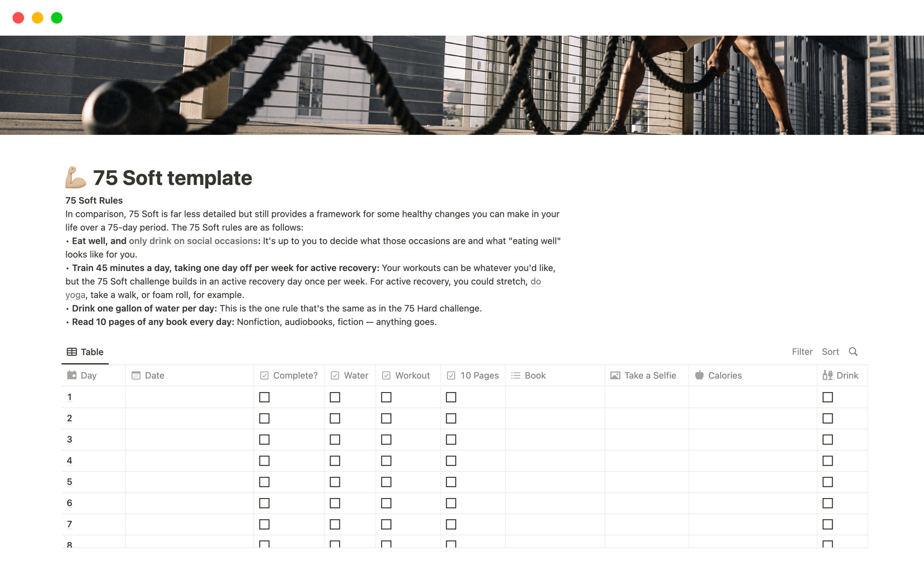Click the Date cell for day 2

click(x=189, y=419)
